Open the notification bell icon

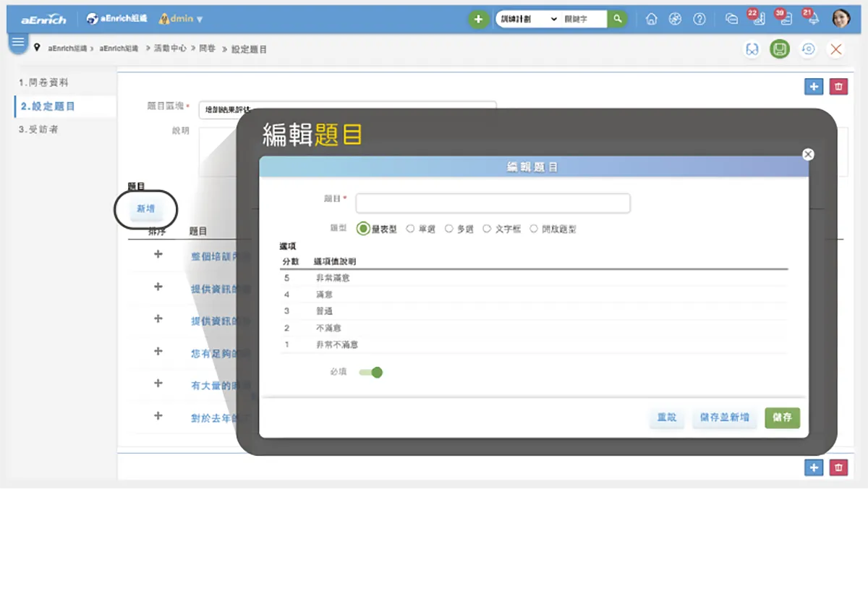tap(813, 20)
